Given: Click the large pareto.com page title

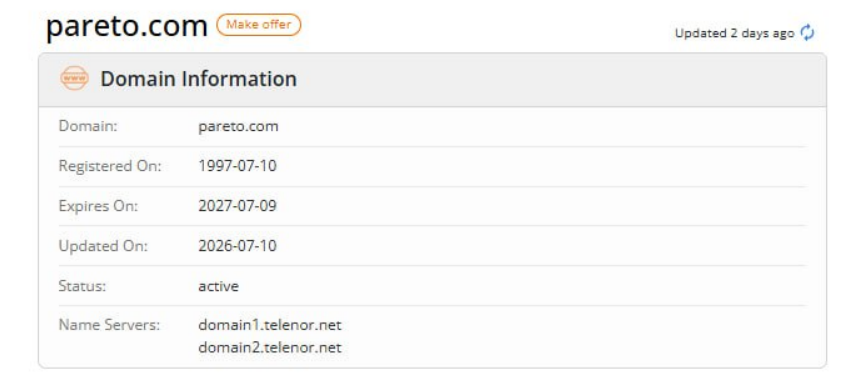Looking at the screenshot, I should click(x=127, y=25).
